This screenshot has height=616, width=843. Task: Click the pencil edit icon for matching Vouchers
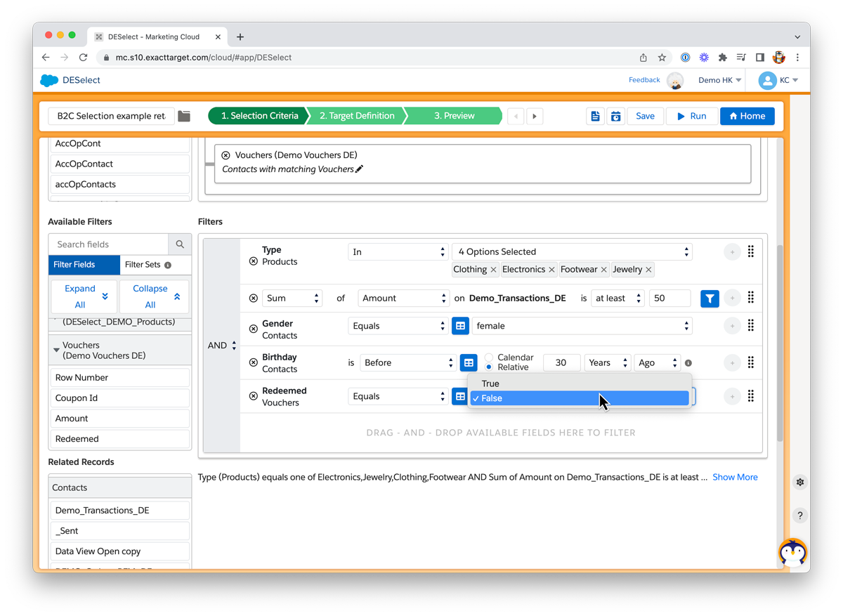[x=360, y=169]
